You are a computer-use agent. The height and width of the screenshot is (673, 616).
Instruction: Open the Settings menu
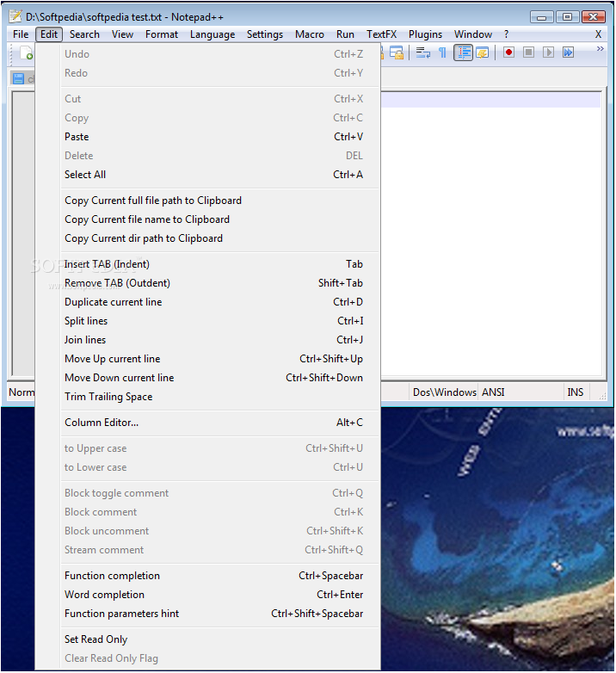coord(265,34)
